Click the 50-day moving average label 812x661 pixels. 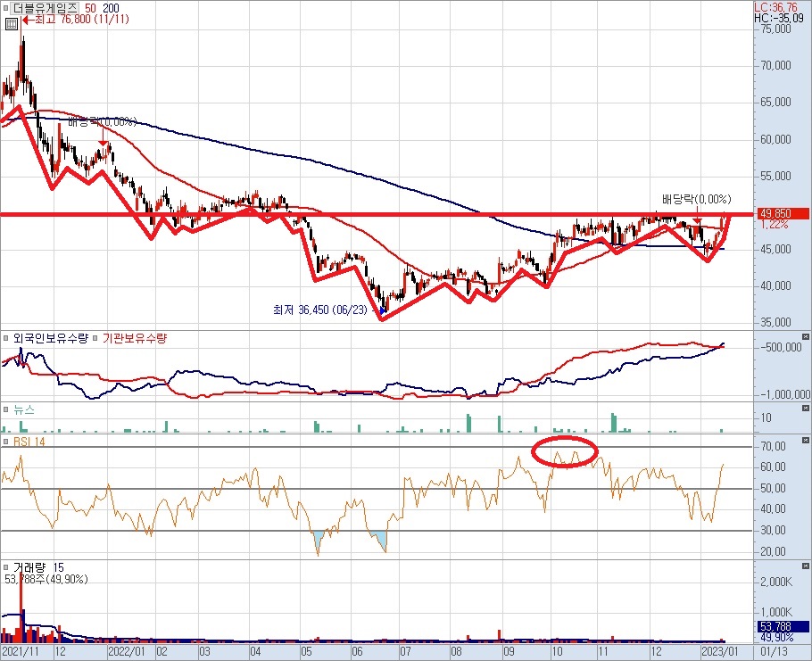point(91,8)
